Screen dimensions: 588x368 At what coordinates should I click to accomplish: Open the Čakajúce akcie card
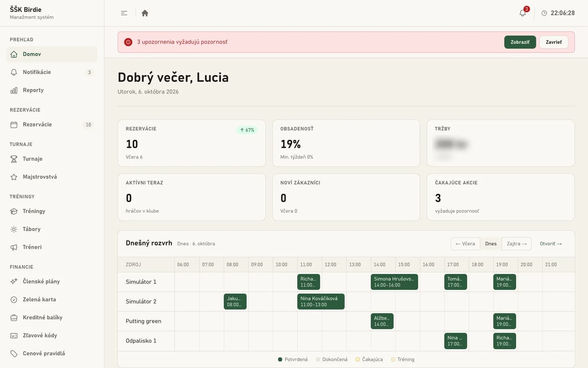[x=501, y=197]
